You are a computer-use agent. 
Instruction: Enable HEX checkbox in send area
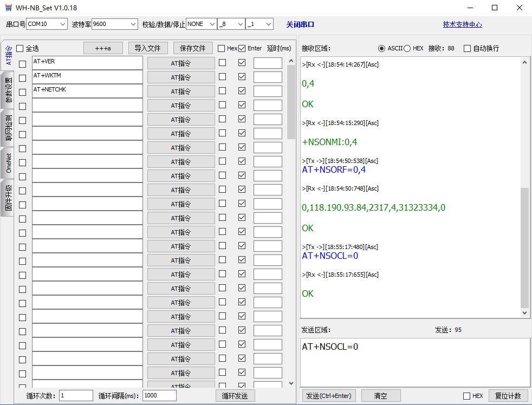[x=466, y=396]
